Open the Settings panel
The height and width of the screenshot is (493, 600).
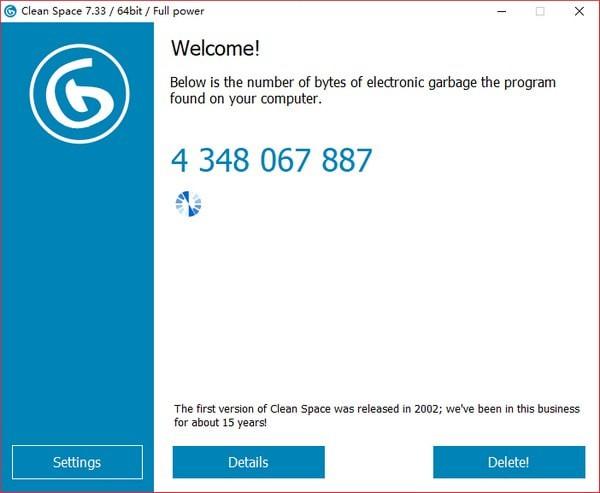77,462
